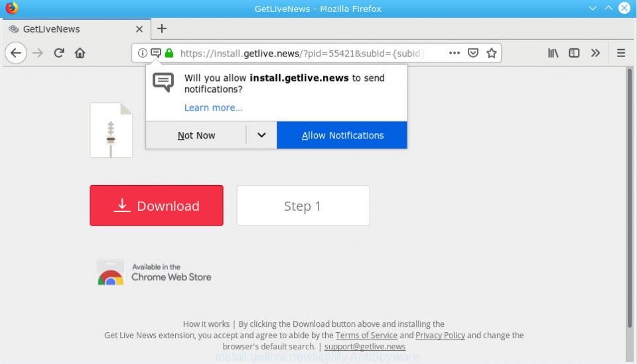Click support@getlive.news email link
This screenshot has height=364, width=637.
click(365, 347)
